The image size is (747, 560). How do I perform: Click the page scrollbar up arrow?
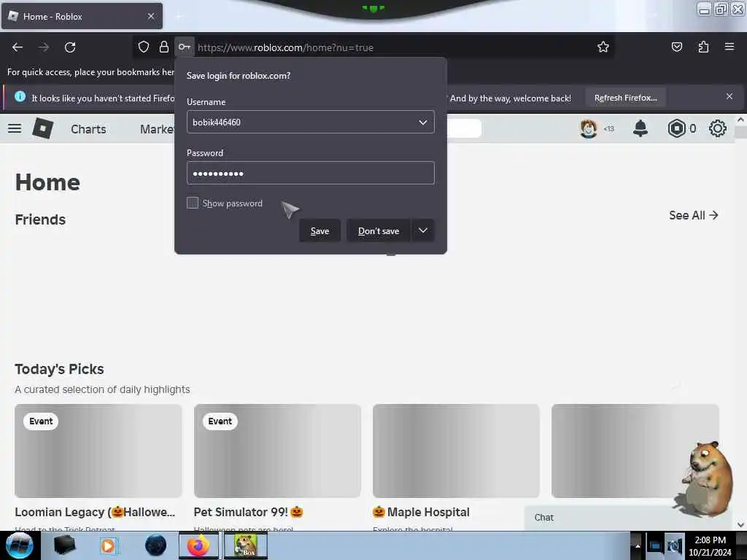(x=741, y=120)
